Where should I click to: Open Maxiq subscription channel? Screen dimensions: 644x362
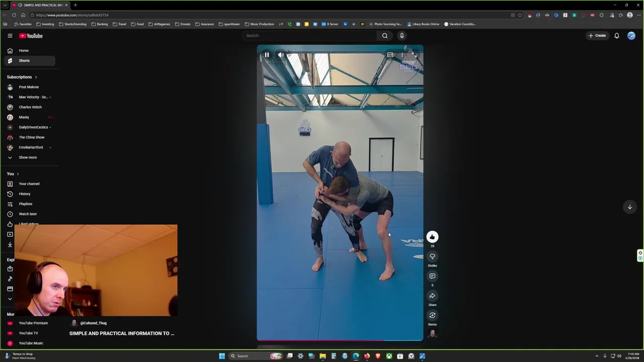pos(29,117)
